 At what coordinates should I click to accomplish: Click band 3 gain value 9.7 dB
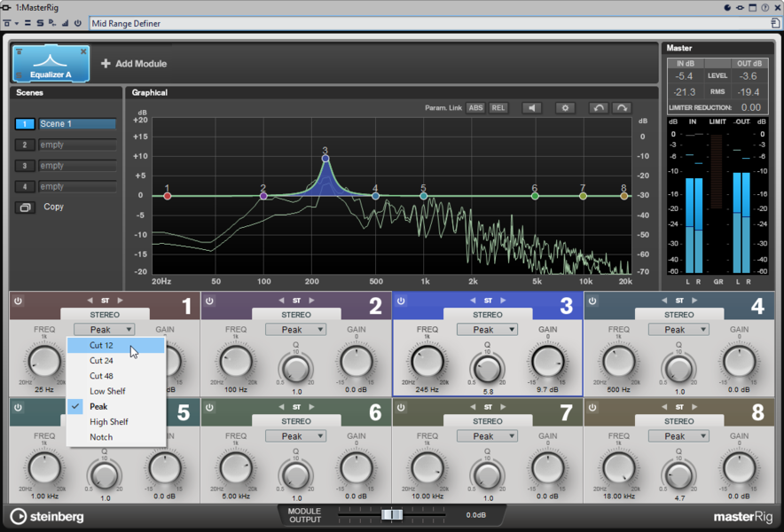(x=547, y=389)
